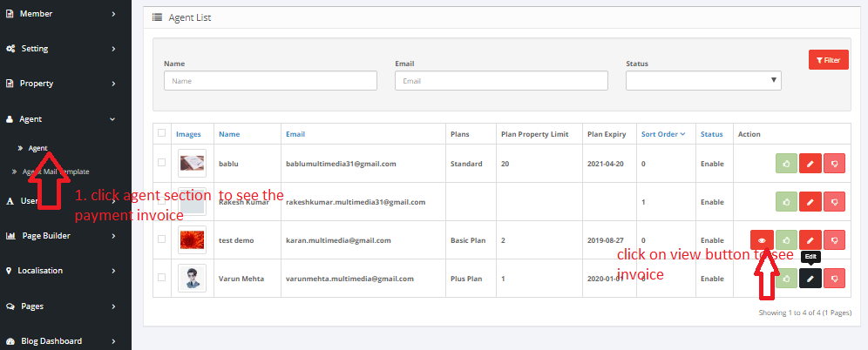This screenshot has height=350, width=868.
Task: Click thumbs-down icon for test demo
Action: 834,240
